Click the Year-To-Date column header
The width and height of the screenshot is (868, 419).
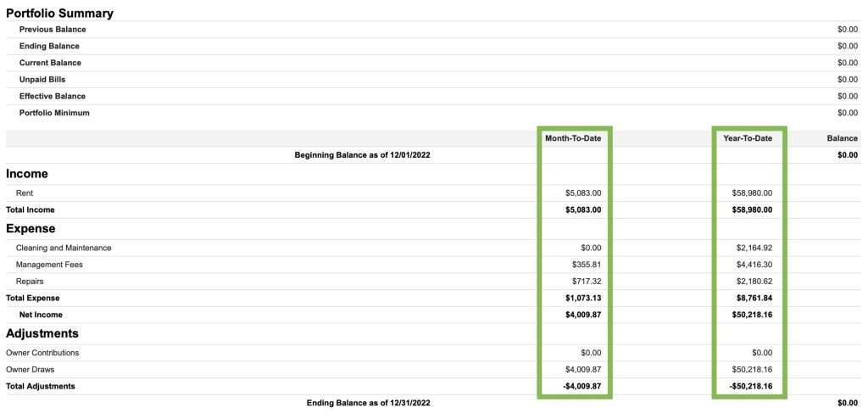click(x=748, y=138)
